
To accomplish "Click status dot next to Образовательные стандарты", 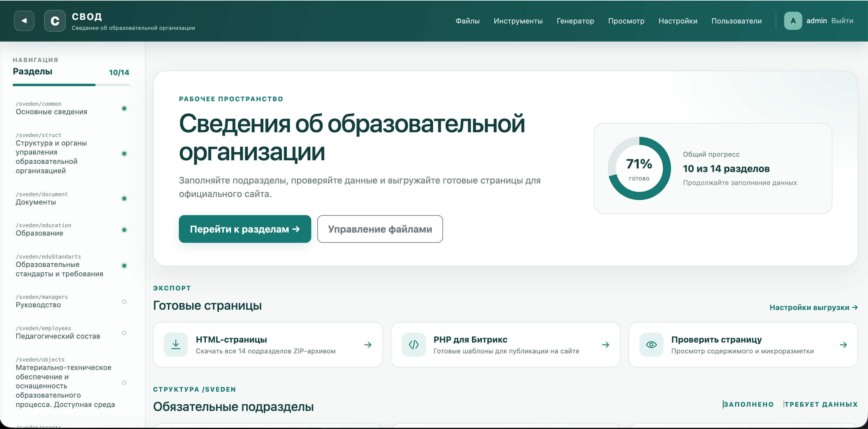I will click(124, 265).
